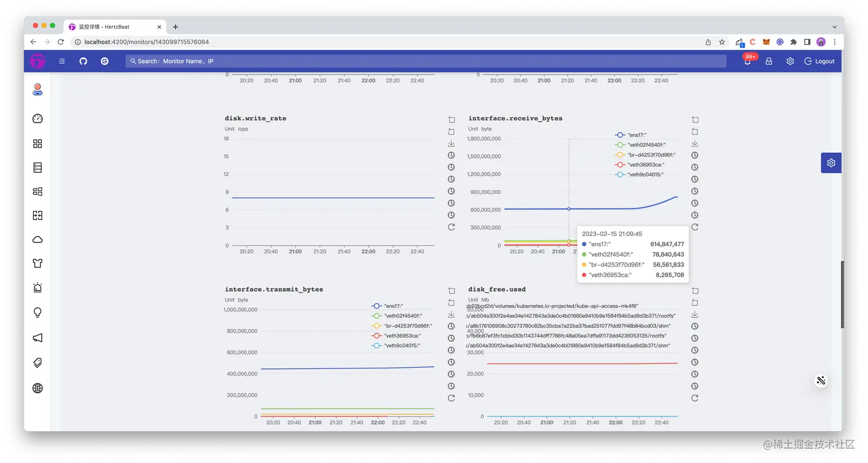Open the blue floating settings drawer button

click(831, 163)
